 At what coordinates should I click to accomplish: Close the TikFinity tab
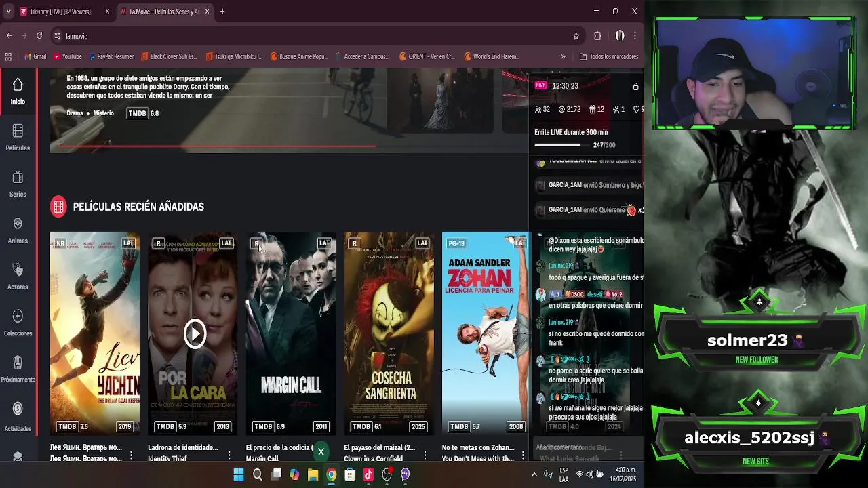106,12
